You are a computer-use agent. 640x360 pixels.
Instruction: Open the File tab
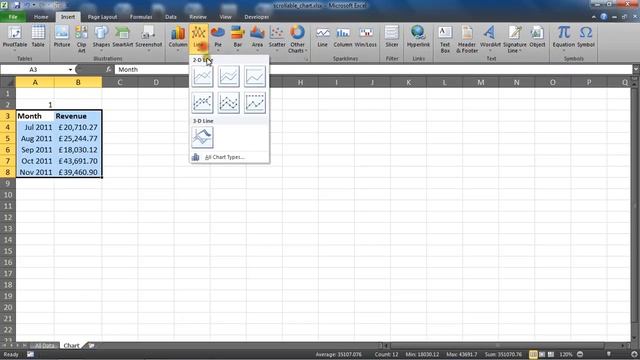[13, 17]
